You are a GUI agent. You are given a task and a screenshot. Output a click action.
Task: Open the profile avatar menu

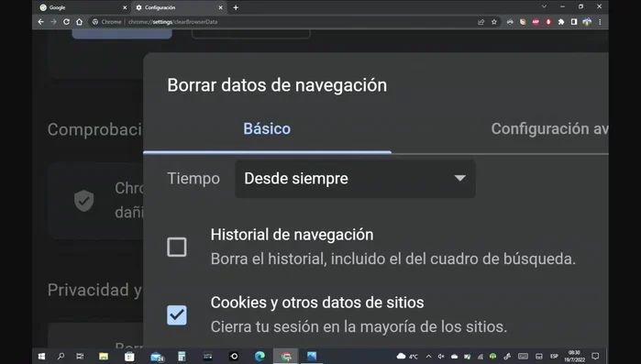tap(587, 22)
